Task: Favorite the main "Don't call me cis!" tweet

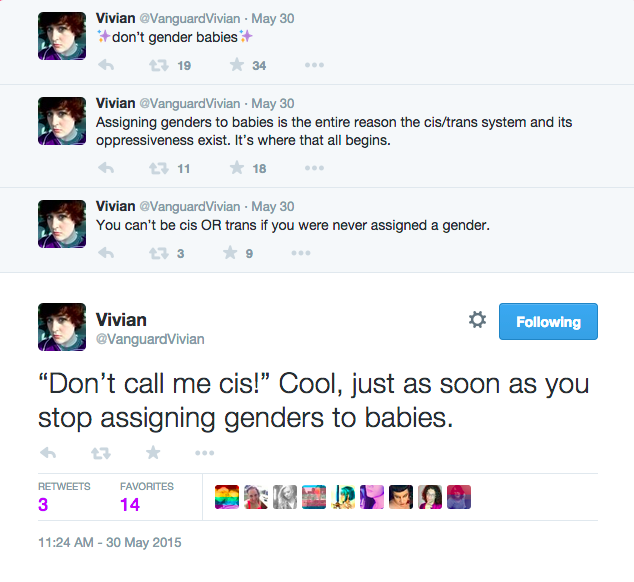Action: [x=153, y=453]
